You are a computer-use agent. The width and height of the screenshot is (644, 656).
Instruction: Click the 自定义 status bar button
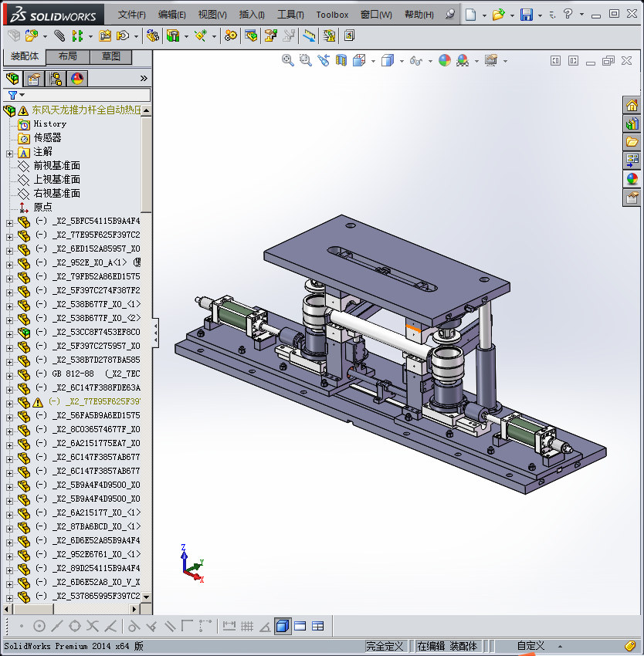[530, 646]
